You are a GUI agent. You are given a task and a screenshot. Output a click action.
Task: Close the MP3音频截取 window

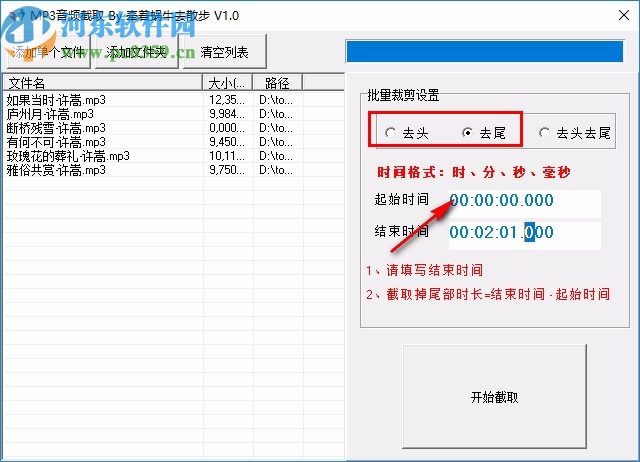[x=624, y=16]
